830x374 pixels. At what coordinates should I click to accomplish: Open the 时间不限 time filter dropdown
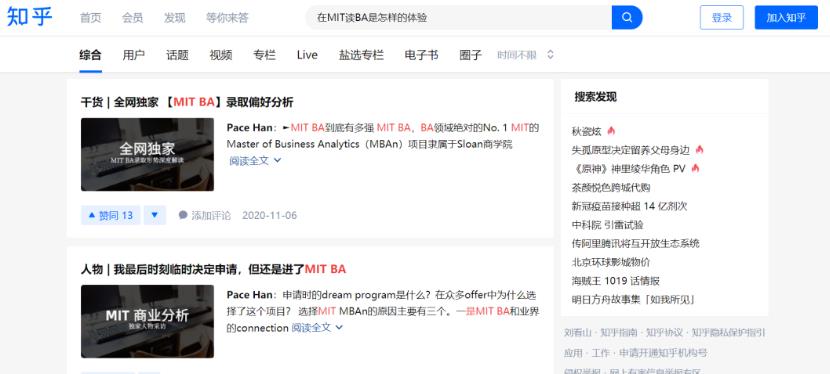tap(526, 54)
